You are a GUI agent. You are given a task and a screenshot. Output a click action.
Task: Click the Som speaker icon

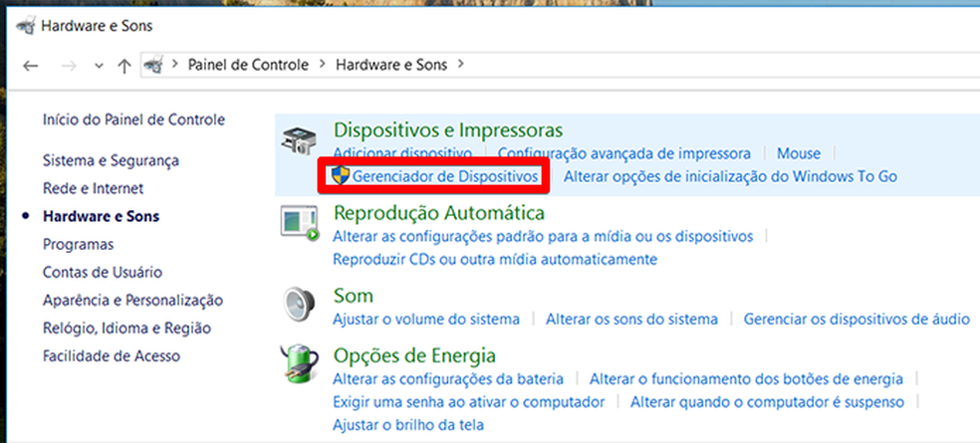(x=299, y=305)
